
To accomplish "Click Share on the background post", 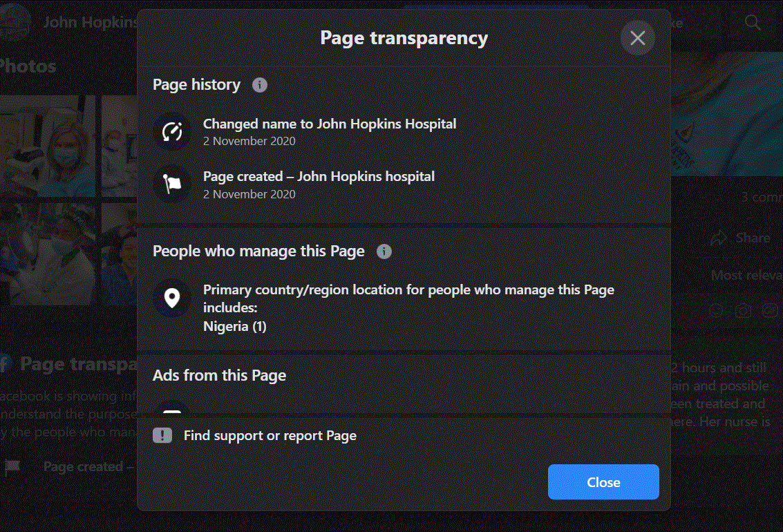I will [741, 238].
